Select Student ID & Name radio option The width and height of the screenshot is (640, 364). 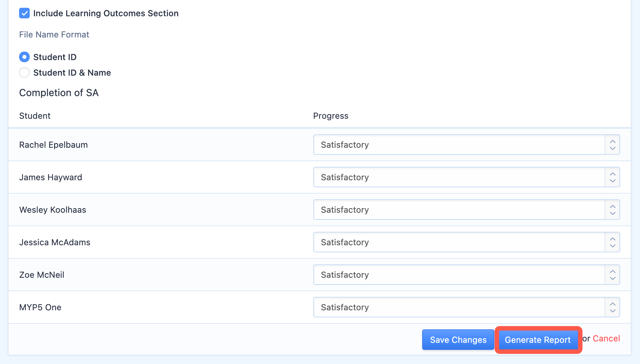24,72
